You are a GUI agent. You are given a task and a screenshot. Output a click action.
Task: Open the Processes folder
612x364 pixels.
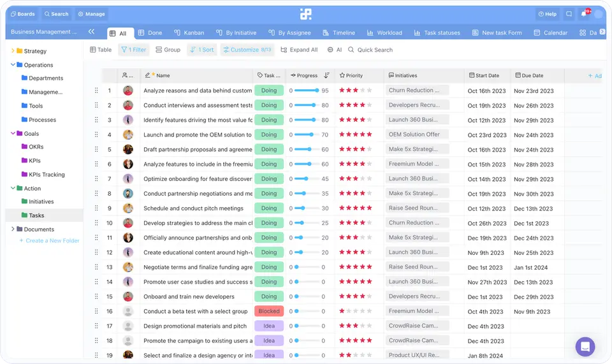pyautogui.click(x=42, y=120)
